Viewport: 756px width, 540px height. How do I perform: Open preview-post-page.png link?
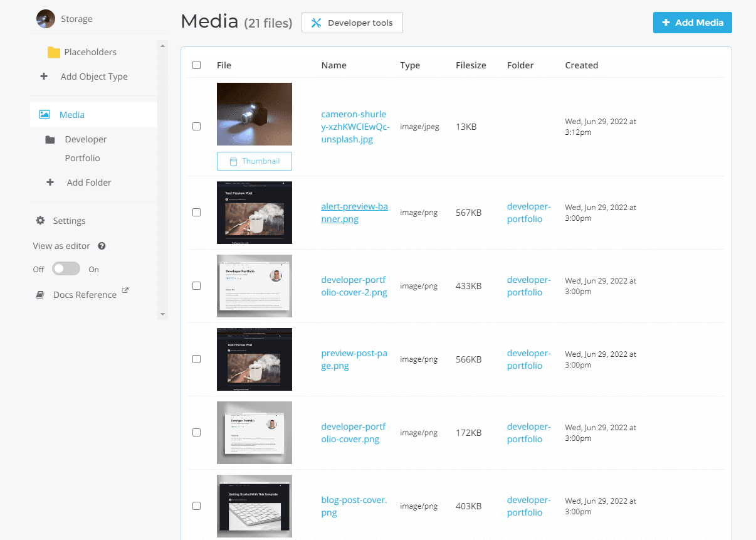click(355, 359)
